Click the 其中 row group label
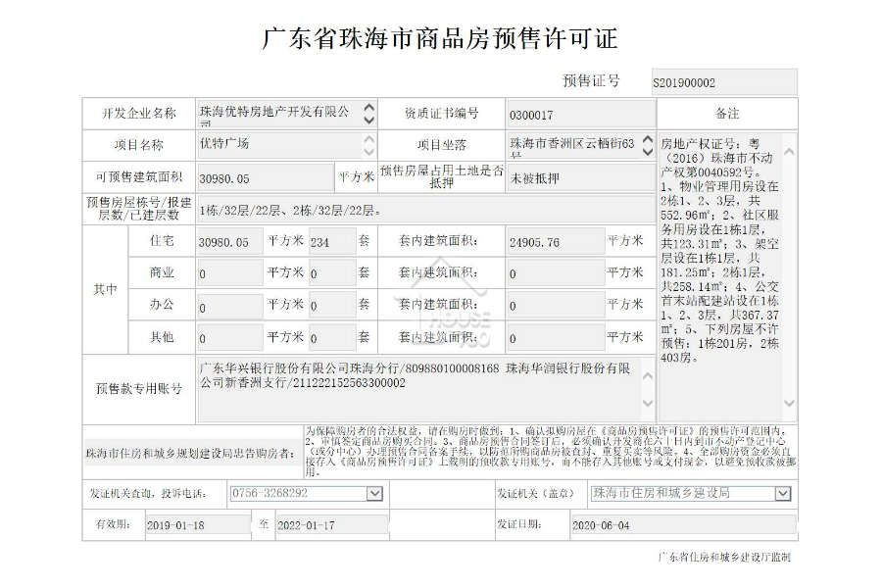The width and height of the screenshot is (882, 588). 105,289
